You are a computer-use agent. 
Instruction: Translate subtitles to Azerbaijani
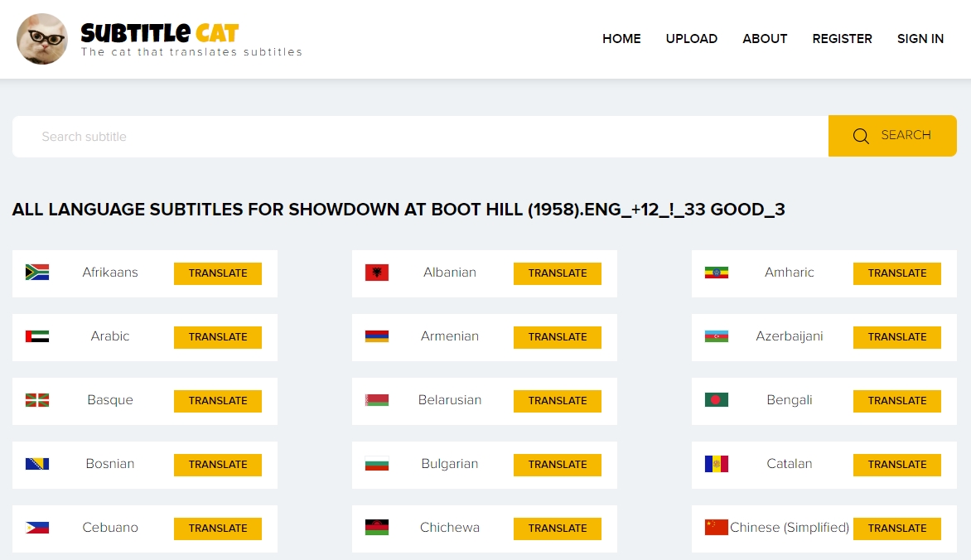(x=897, y=338)
